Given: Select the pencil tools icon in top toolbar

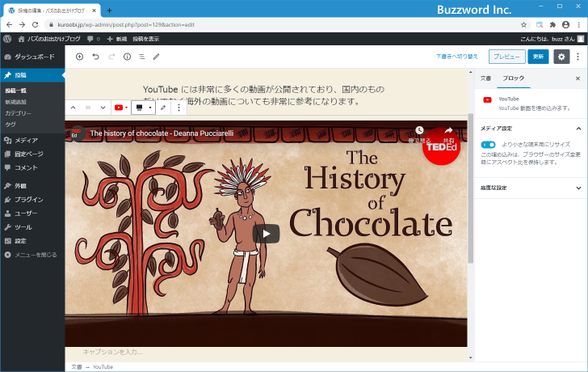Looking at the screenshot, I should click(x=157, y=57).
